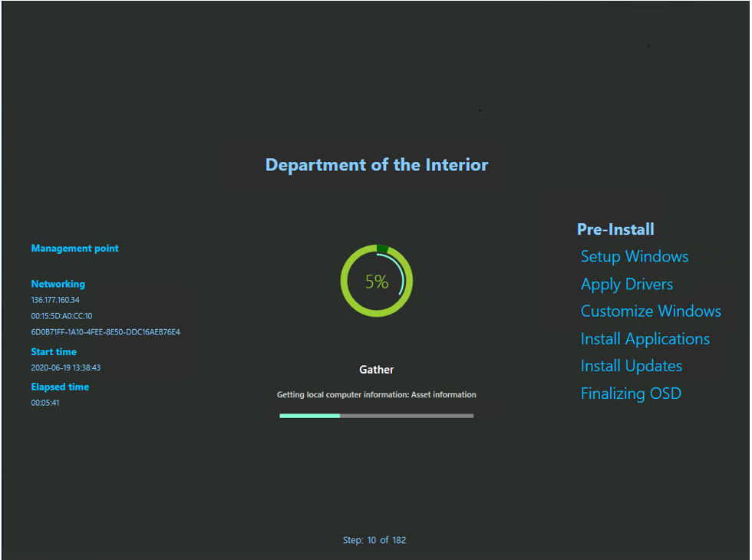The height and width of the screenshot is (560, 752).
Task: Click the Elapsed time label
Action: [x=60, y=387]
